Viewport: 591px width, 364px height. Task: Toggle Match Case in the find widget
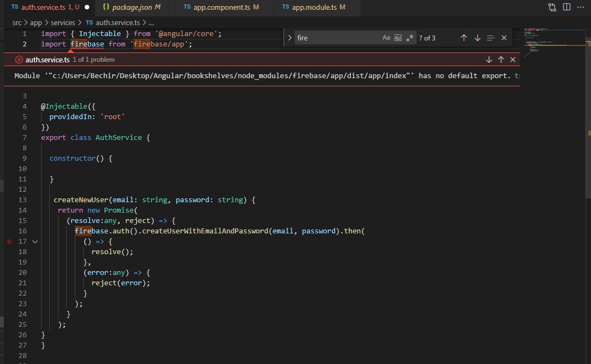386,38
